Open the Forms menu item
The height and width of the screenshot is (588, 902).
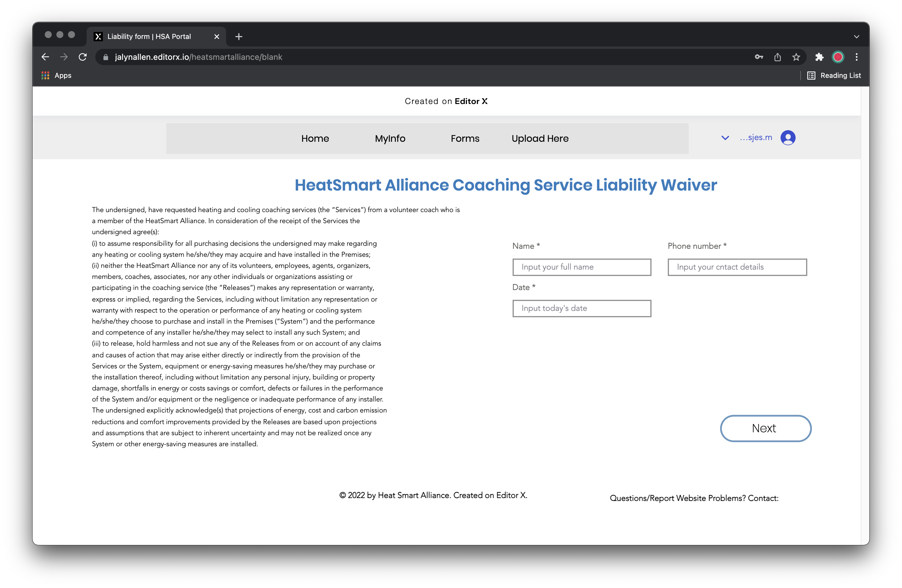coord(465,138)
